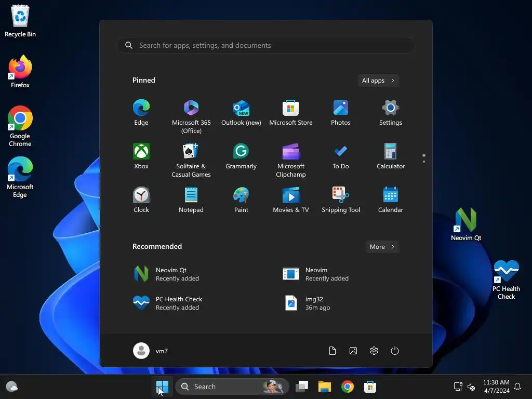Open Solitaire & Casual Games

click(x=191, y=160)
